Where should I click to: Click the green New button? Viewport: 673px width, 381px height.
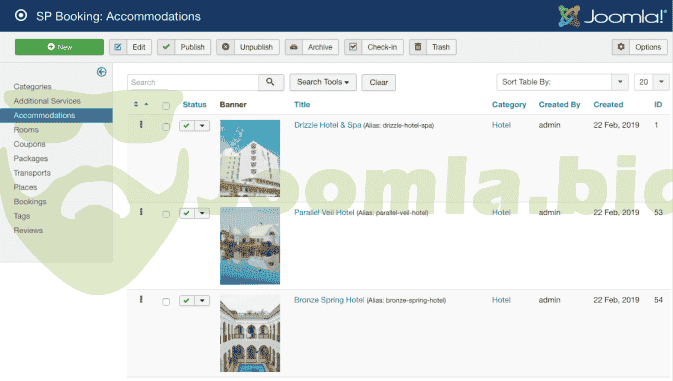point(59,47)
